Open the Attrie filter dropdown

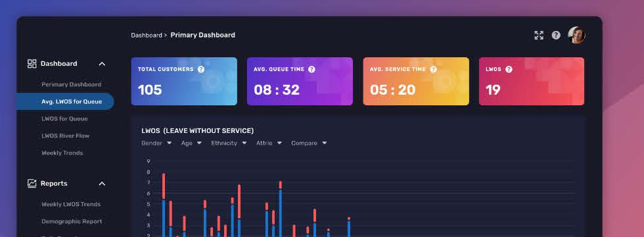(269, 144)
